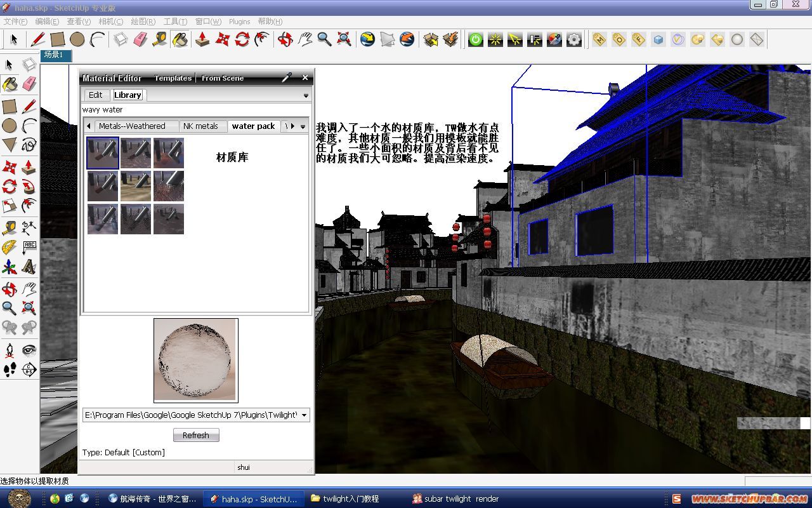The image size is (812, 508).
Task: Open twilight入门教程 folder in taskbar
Action: coord(351,499)
